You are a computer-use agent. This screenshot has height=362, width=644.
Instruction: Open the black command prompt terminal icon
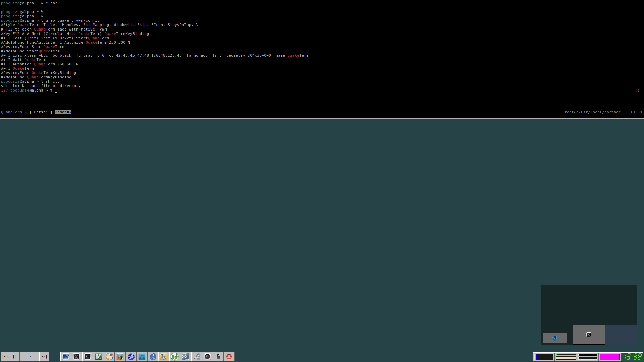click(x=88, y=357)
